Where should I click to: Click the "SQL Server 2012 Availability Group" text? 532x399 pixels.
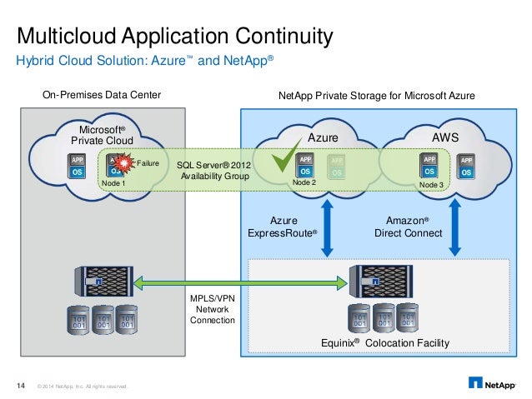tap(214, 171)
